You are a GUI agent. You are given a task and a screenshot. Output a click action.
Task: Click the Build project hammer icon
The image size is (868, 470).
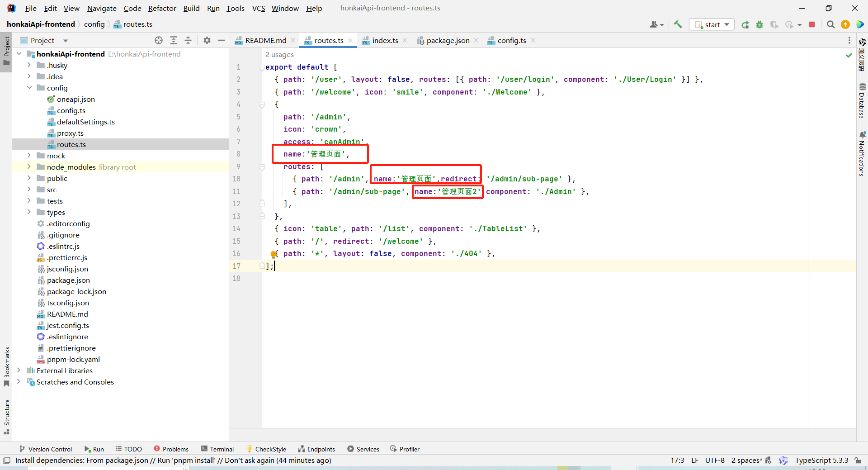[x=678, y=24]
